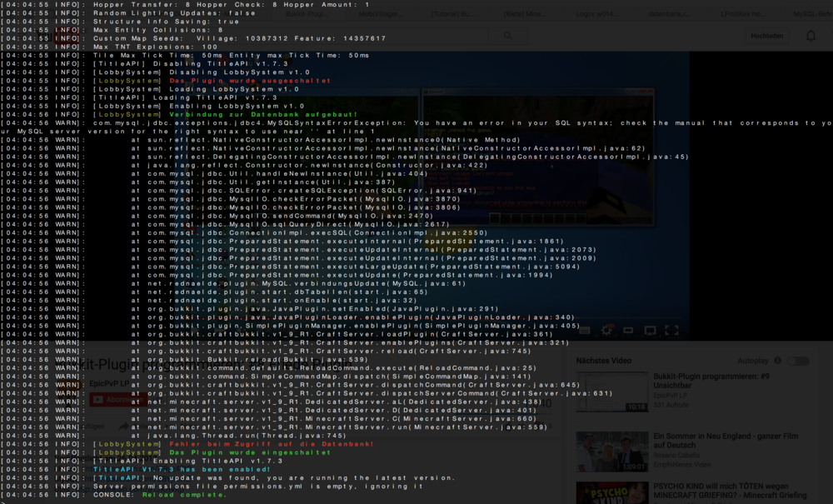833x504 pixels.
Task: Click the Abonnieren subscribe button
Action: [x=118, y=399]
